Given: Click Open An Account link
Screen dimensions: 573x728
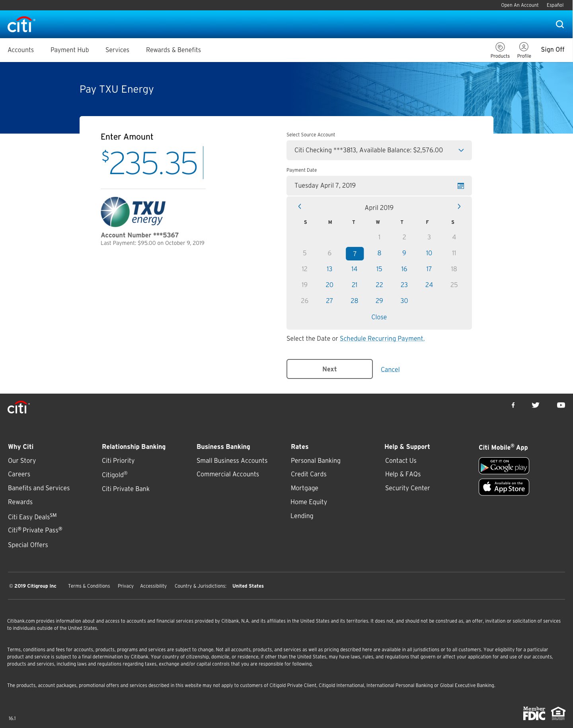Looking at the screenshot, I should [x=520, y=5].
